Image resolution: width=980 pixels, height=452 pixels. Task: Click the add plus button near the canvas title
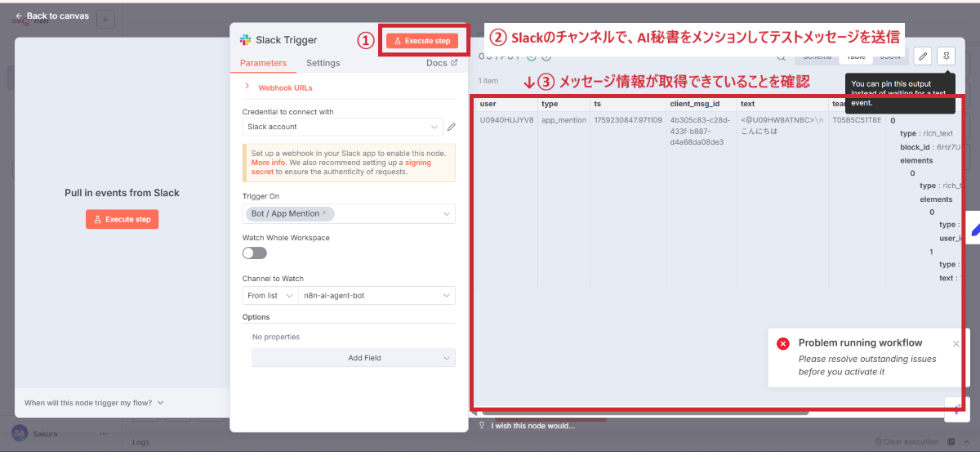106,19
